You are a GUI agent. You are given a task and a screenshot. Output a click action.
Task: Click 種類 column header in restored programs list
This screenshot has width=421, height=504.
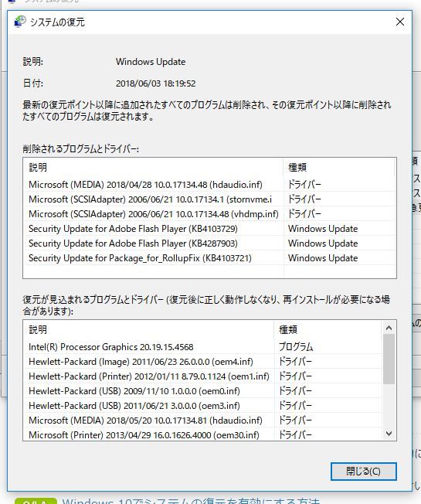point(328,329)
